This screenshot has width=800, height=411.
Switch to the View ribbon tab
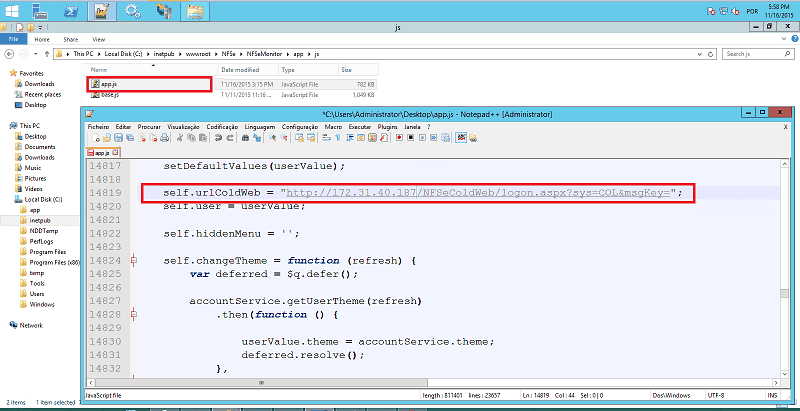tap(72, 39)
